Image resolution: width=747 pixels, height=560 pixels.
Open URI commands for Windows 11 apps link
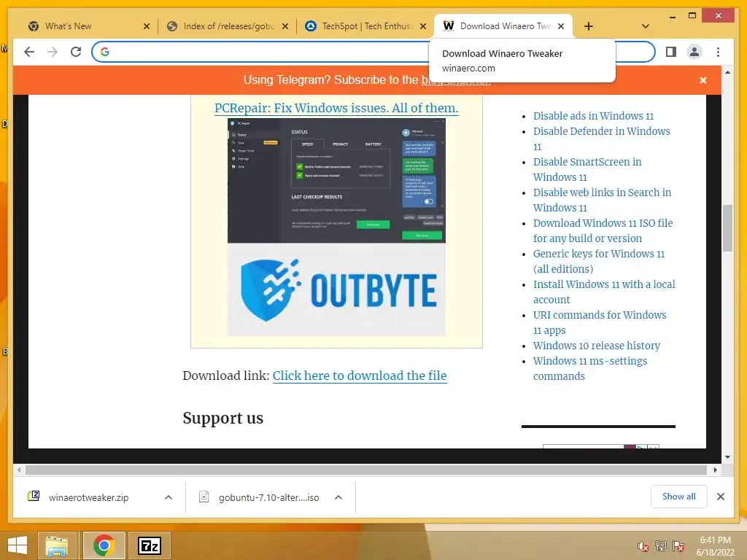pyautogui.click(x=600, y=322)
